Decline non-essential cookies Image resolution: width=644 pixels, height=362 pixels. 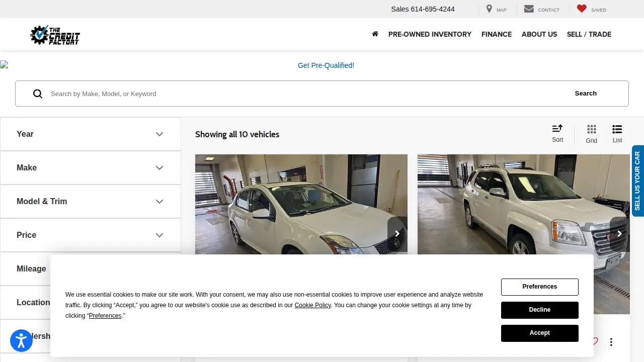pos(540,310)
